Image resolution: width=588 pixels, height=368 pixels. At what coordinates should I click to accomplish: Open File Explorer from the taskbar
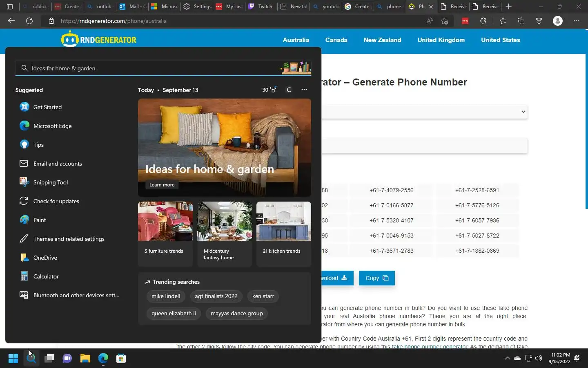click(85, 359)
